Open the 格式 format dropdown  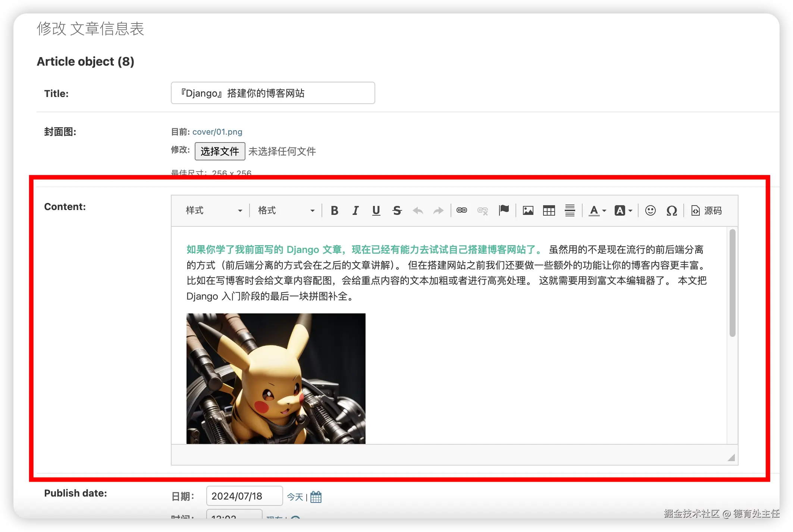pos(286,211)
